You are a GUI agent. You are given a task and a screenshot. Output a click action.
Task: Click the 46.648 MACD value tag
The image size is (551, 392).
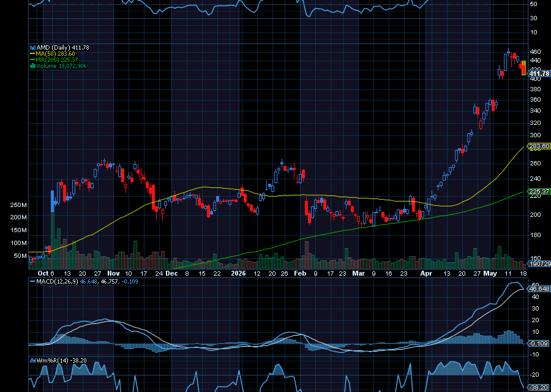coord(539,288)
